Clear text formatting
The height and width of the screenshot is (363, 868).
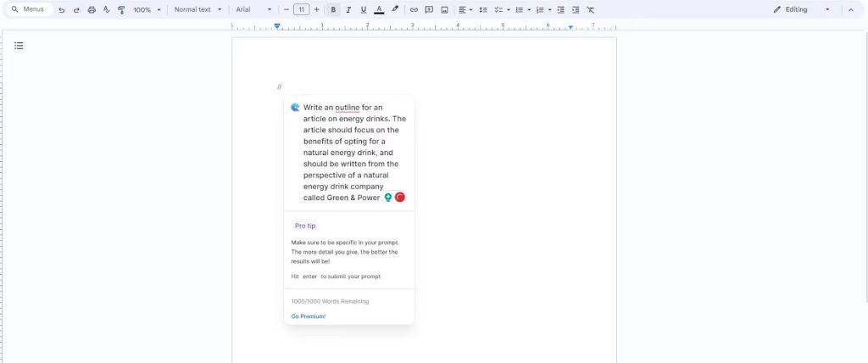tap(591, 10)
